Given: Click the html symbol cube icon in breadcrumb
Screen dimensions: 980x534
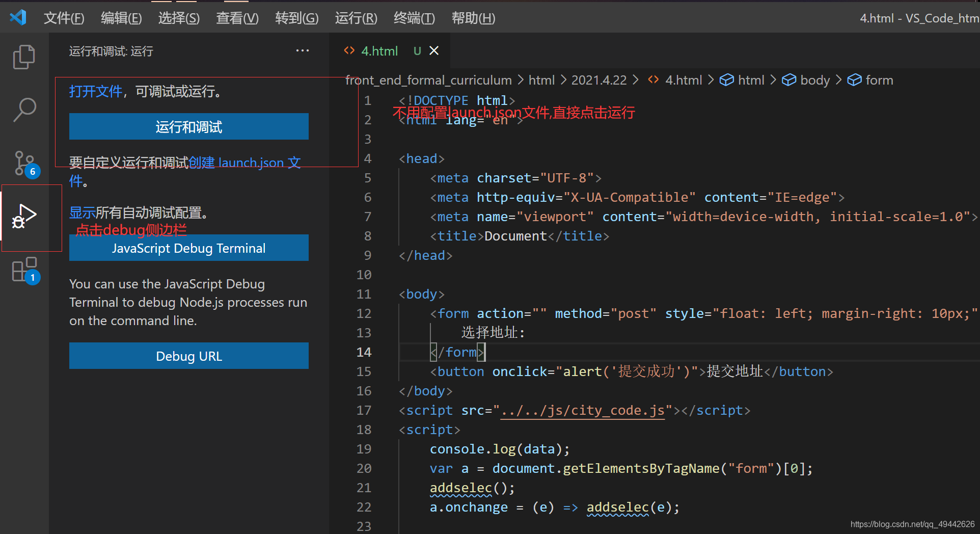Looking at the screenshot, I should (x=727, y=80).
